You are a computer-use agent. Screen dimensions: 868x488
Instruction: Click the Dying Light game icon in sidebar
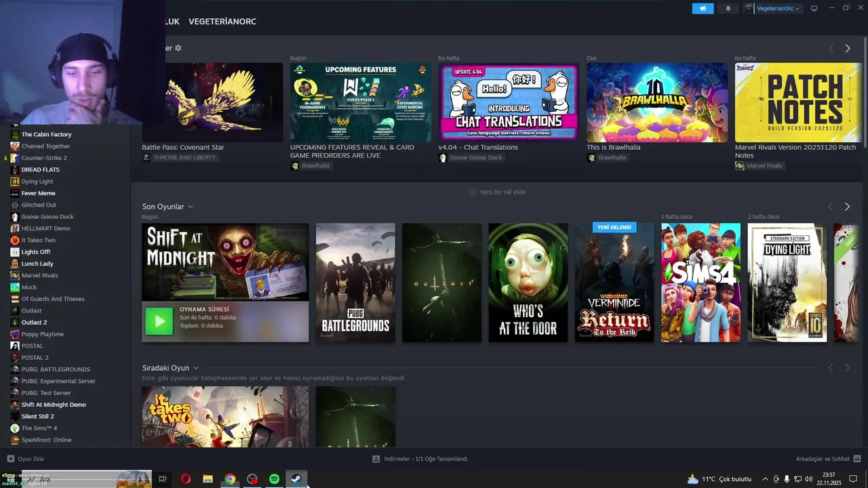15,181
